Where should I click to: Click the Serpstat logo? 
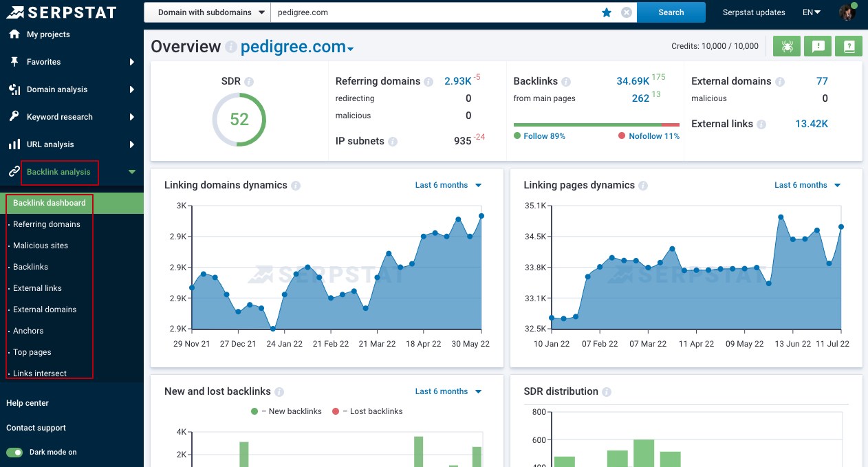click(x=62, y=12)
